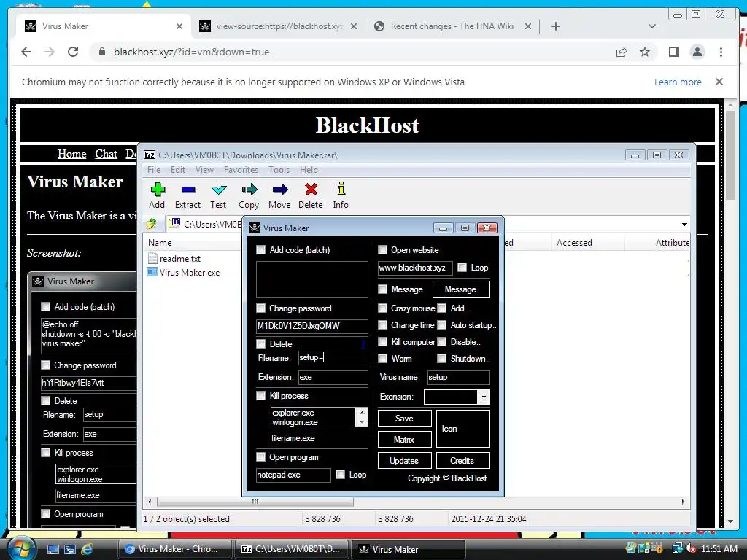Click the 7-Zip horizontal scrollbar thumb
Screen dimensions: 747x560
click(255, 502)
